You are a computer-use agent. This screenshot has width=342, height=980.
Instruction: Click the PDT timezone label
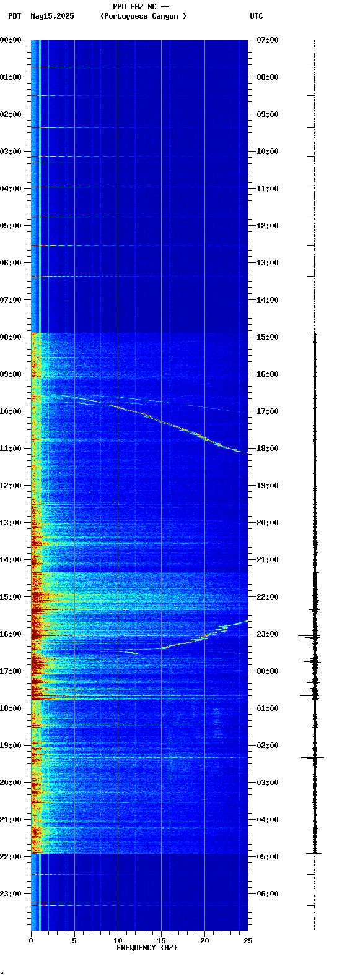point(14,16)
